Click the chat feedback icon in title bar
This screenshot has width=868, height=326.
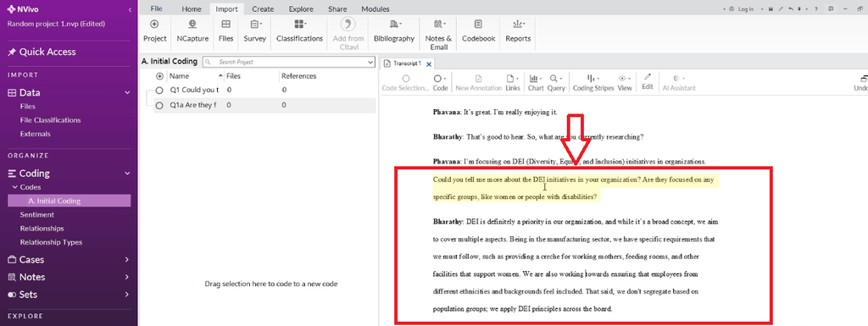pos(831,9)
